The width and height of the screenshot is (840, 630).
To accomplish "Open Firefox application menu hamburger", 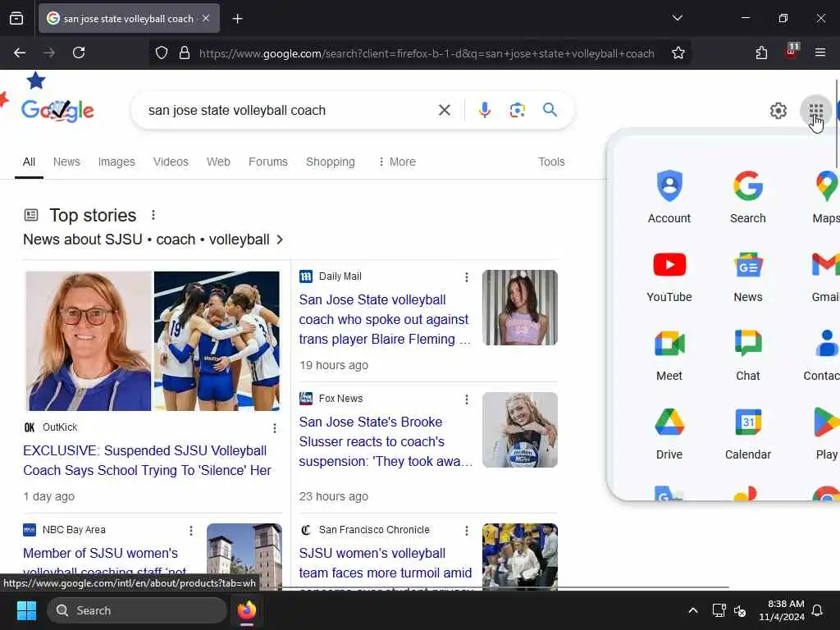I will 819,52.
